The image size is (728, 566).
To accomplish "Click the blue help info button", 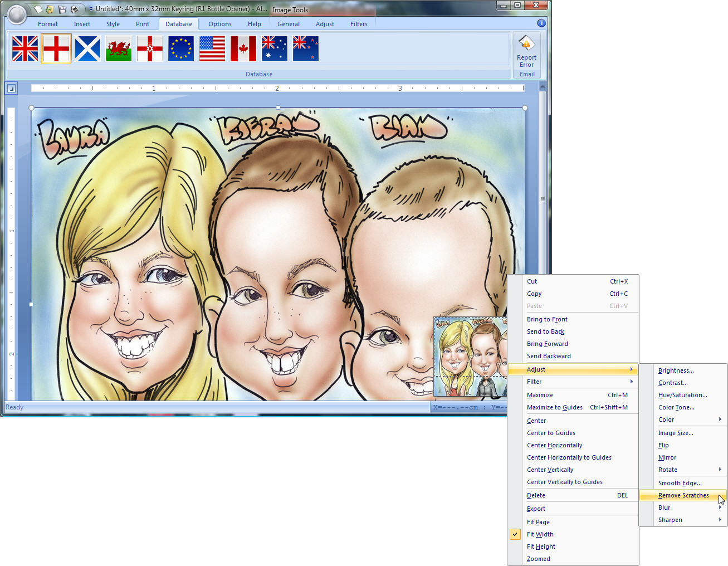I will [541, 23].
